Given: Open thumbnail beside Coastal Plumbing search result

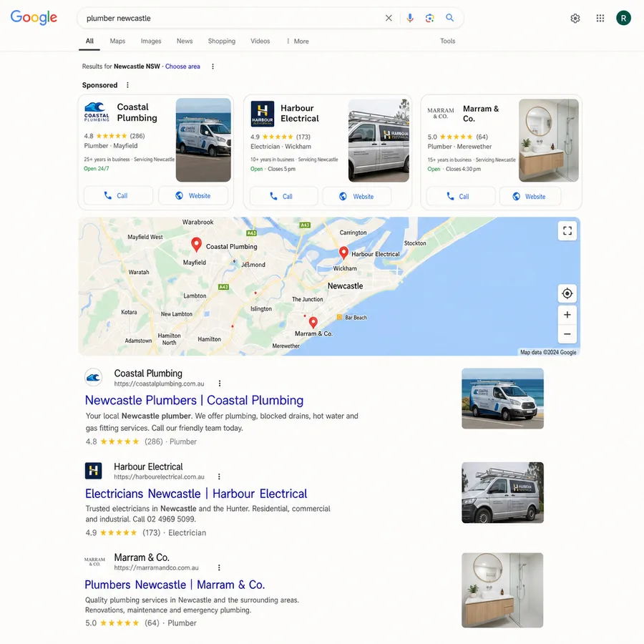Looking at the screenshot, I should point(503,399).
